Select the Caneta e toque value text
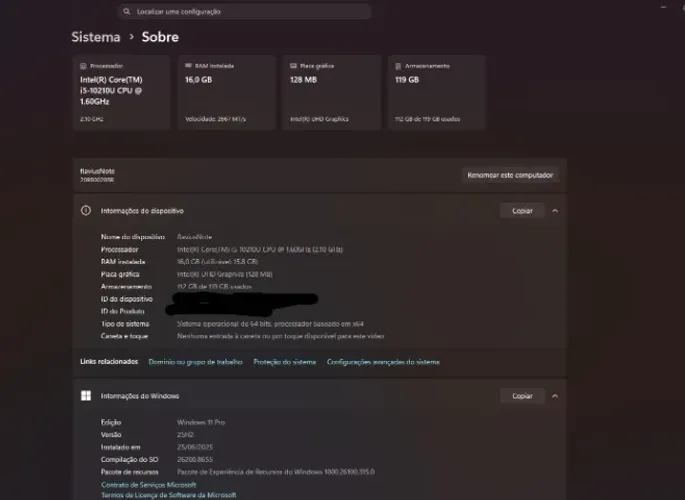This screenshot has height=500, width=685. click(x=280, y=336)
